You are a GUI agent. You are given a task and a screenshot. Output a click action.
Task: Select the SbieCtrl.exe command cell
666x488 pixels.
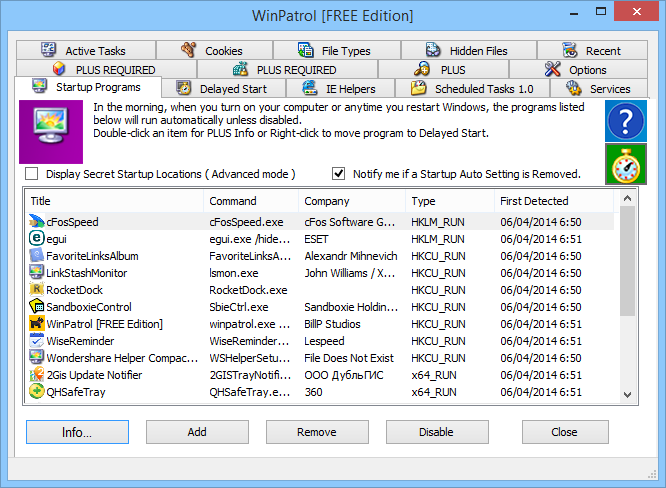tap(239, 307)
